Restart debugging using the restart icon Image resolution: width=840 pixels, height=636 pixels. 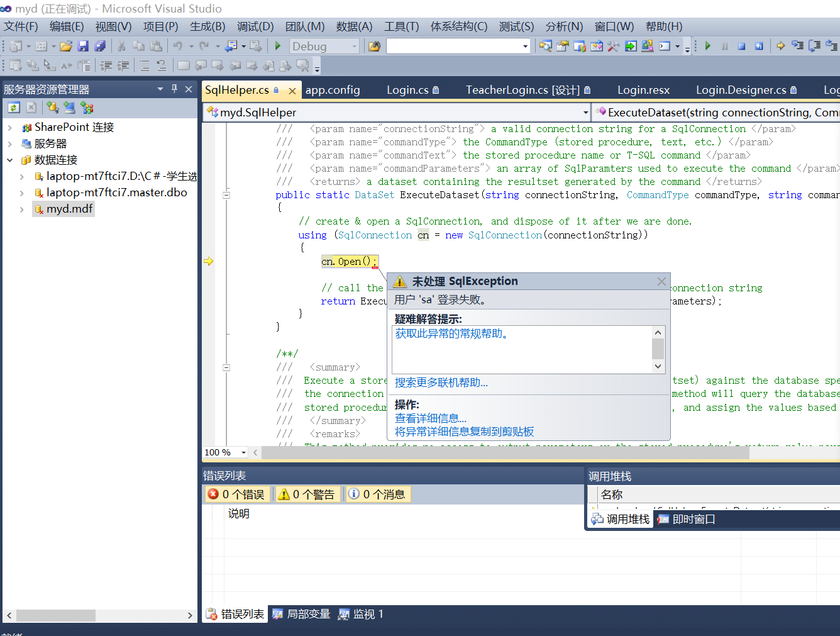click(759, 46)
